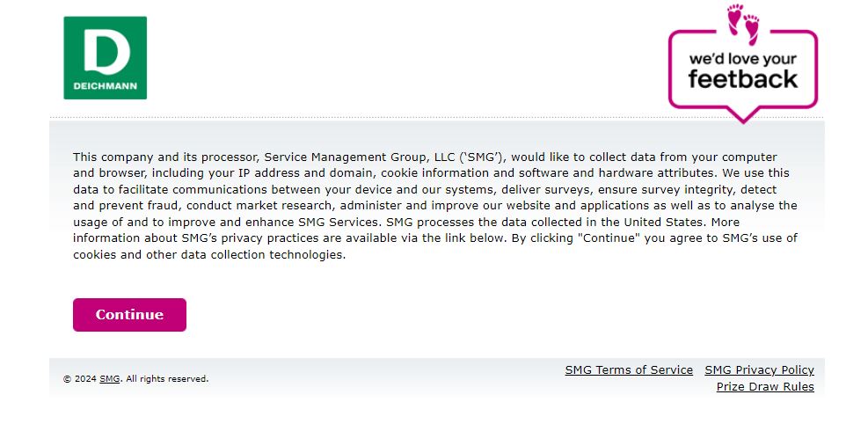868x424 pixels.
Task: Continue to the survey with the pink button
Action: tap(129, 315)
